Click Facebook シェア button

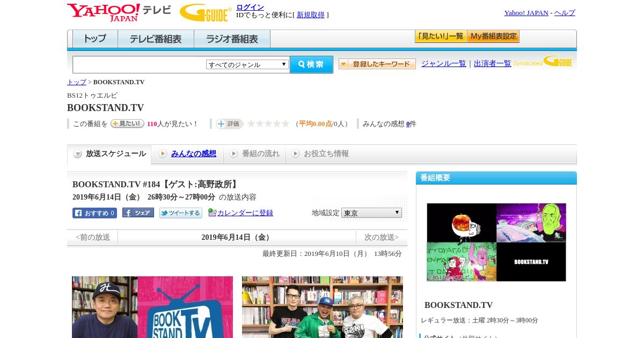[x=138, y=212]
